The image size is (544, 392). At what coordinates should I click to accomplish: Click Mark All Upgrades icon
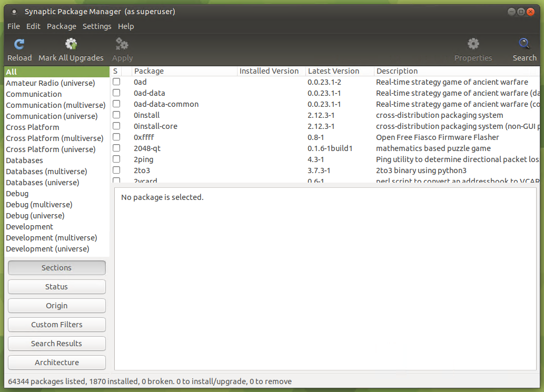[x=71, y=44]
